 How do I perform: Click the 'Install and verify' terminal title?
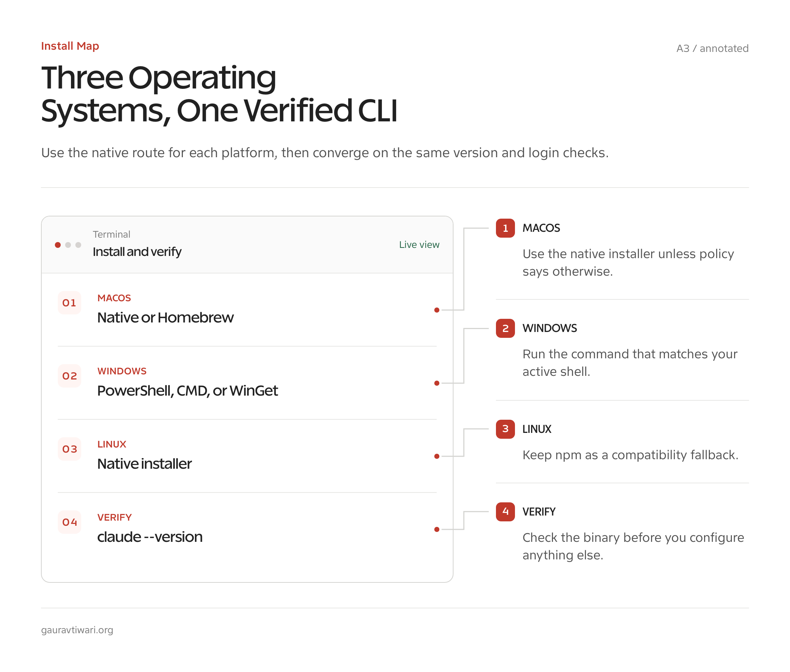pyautogui.click(x=137, y=252)
